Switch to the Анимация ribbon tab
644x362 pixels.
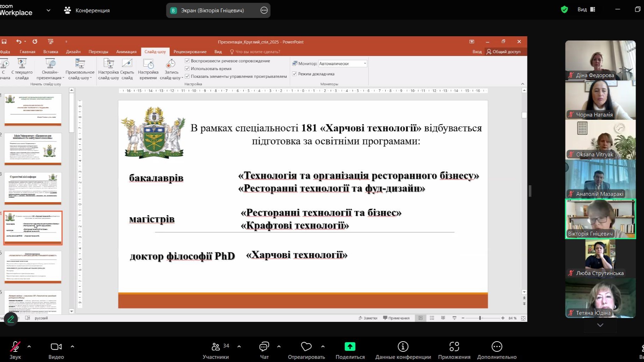pos(126,52)
